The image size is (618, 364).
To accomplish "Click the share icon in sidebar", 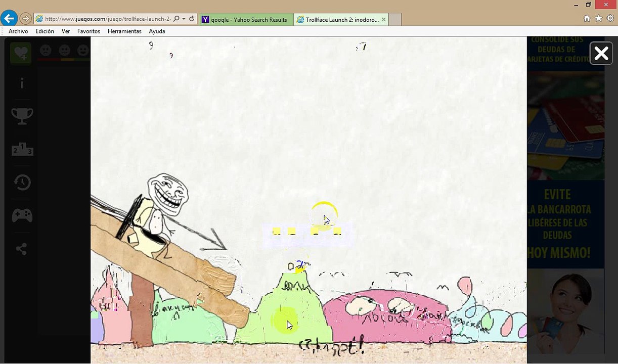I will (21, 249).
